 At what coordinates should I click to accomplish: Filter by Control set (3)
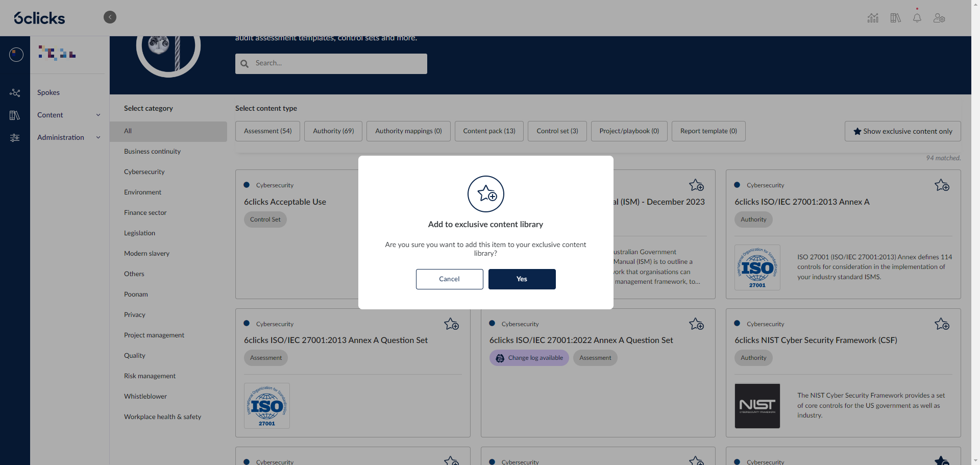tap(557, 131)
